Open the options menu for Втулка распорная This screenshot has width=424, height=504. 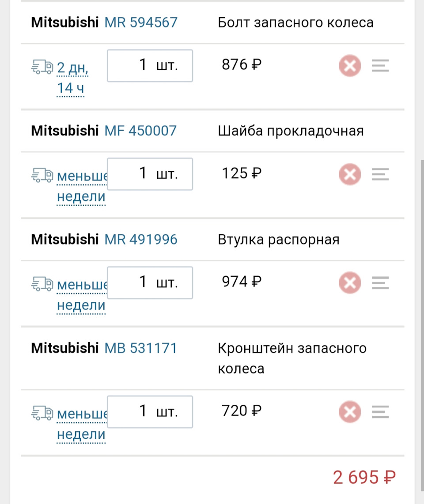[x=380, y=283]
